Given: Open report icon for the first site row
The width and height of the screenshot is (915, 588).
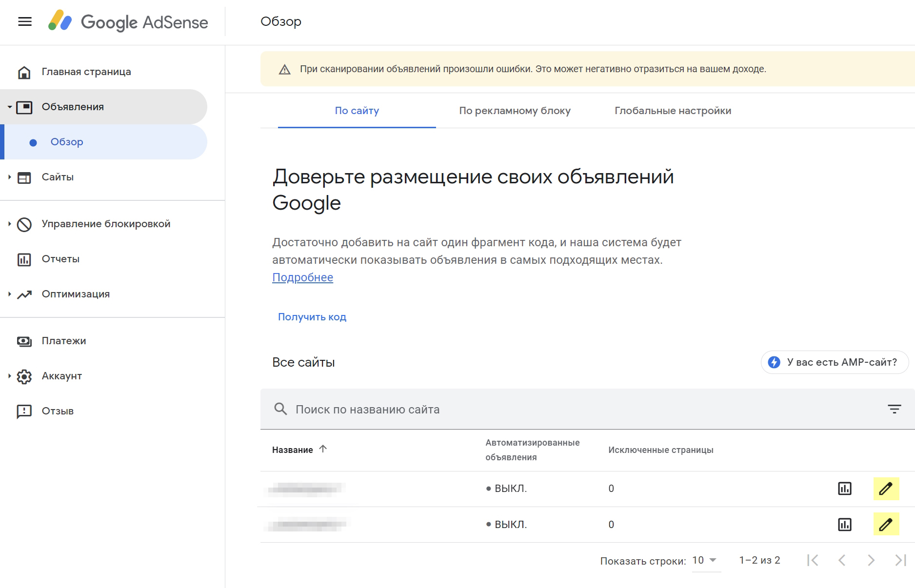Looking at the screenshot, I should pos(845,489).
